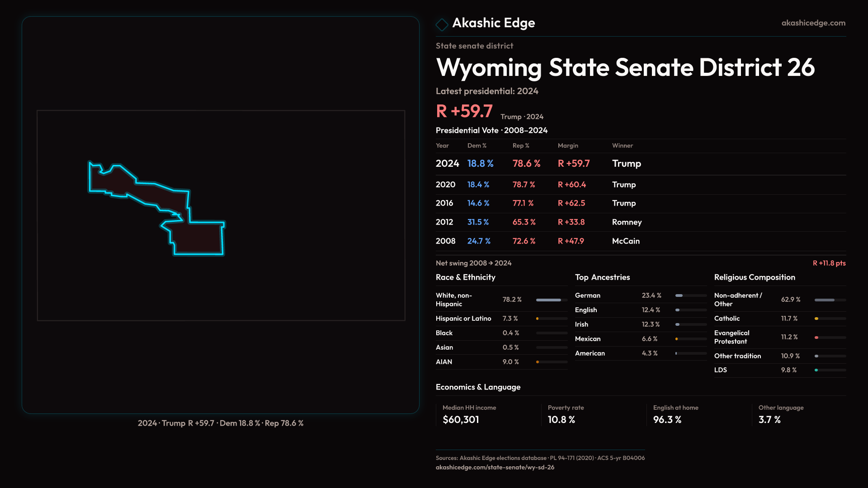The height and width of the screenshot is (488, 868).
Task: Click the Catholic yellow bar indicator
Action: pos(816,319)
